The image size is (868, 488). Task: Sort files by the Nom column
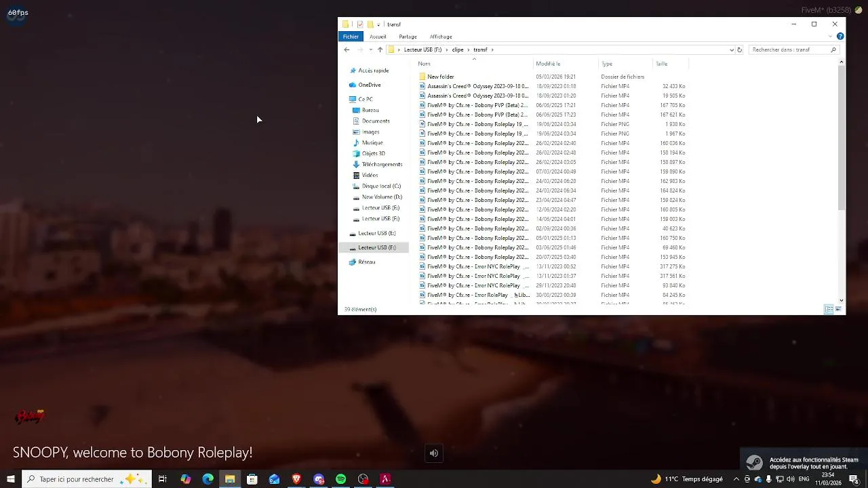pos(474,64)
